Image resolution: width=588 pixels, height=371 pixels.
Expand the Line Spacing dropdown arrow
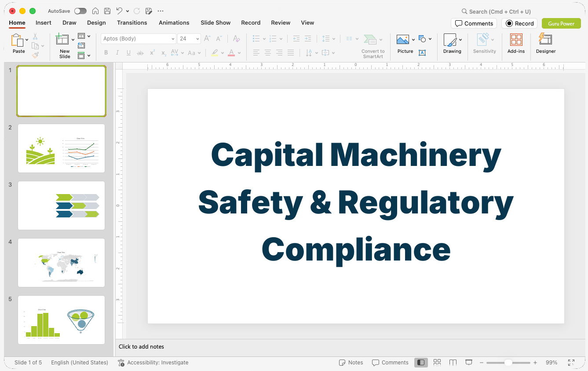334,39
